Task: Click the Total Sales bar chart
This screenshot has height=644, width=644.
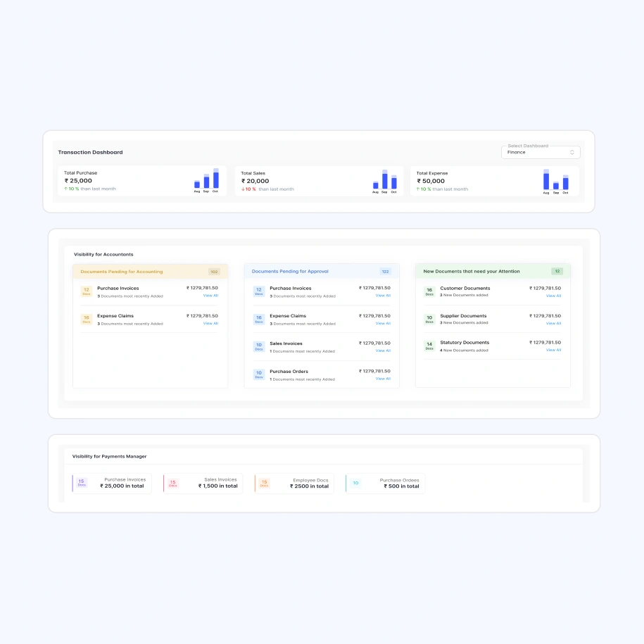Action: (x=384, y=180)
